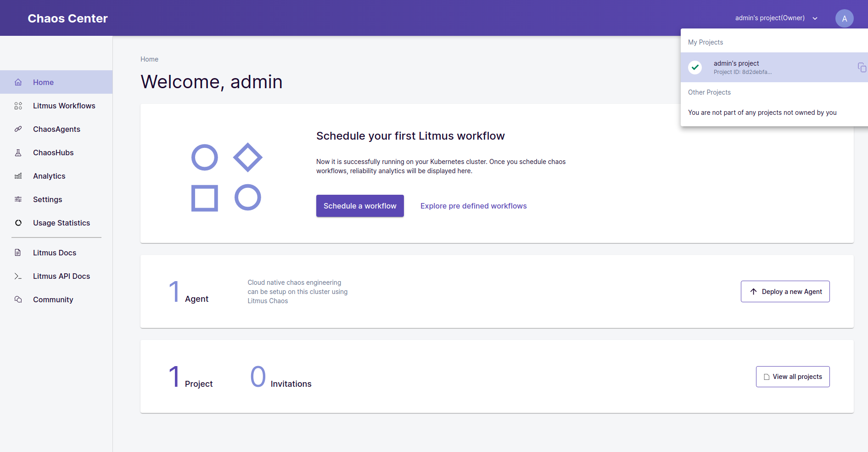Screen dimensions: 868x452
Task: Click the workflow shapes illustration
Action: (x=227, y=177)
